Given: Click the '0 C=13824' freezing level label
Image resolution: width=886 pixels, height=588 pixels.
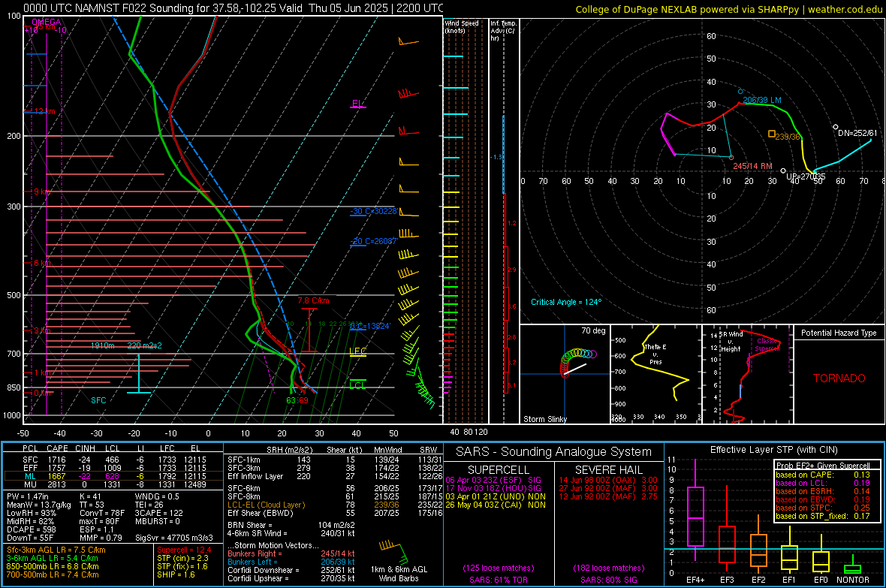Looking at the screenshot, I should coord(369,326).
